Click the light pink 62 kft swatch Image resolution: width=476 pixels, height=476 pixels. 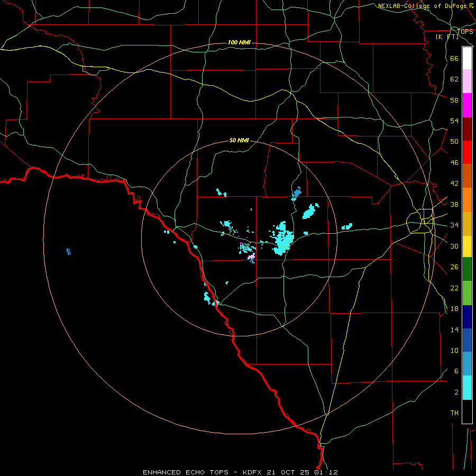tap(467, 81)
